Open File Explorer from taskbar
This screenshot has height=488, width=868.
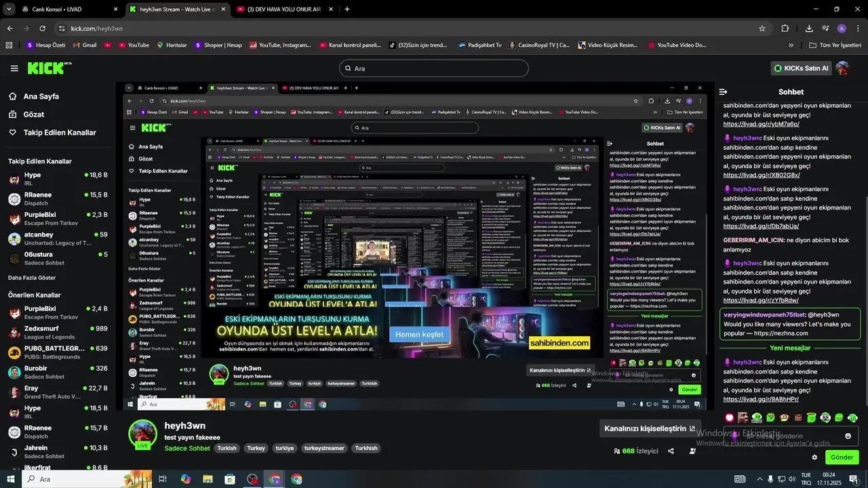(x=208, y=479)
